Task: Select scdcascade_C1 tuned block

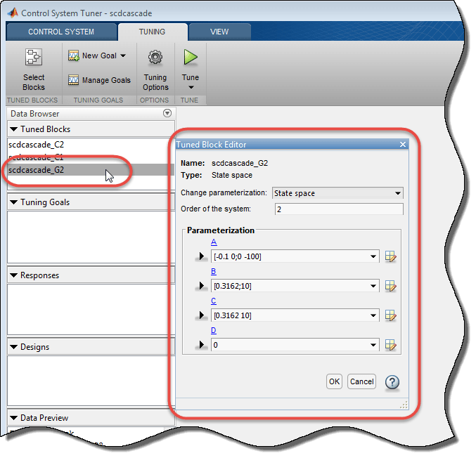Action: click(91, 157)
